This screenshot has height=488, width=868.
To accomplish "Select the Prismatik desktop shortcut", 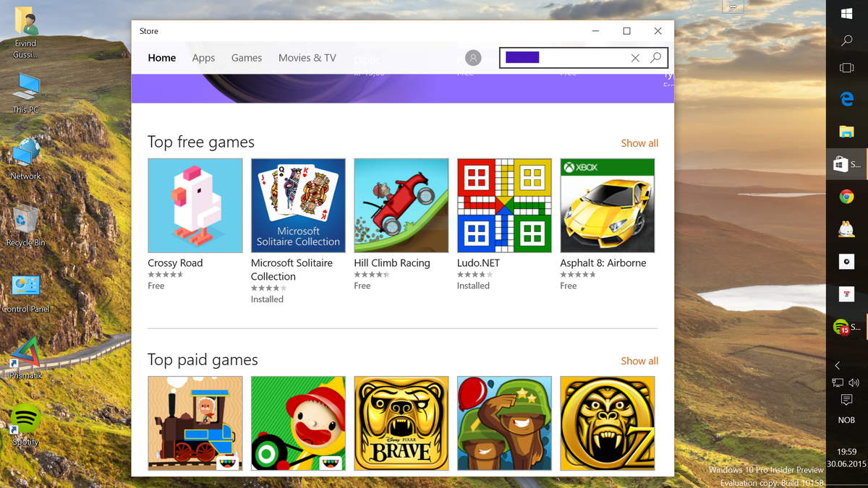I will click(x=25, y=359).
